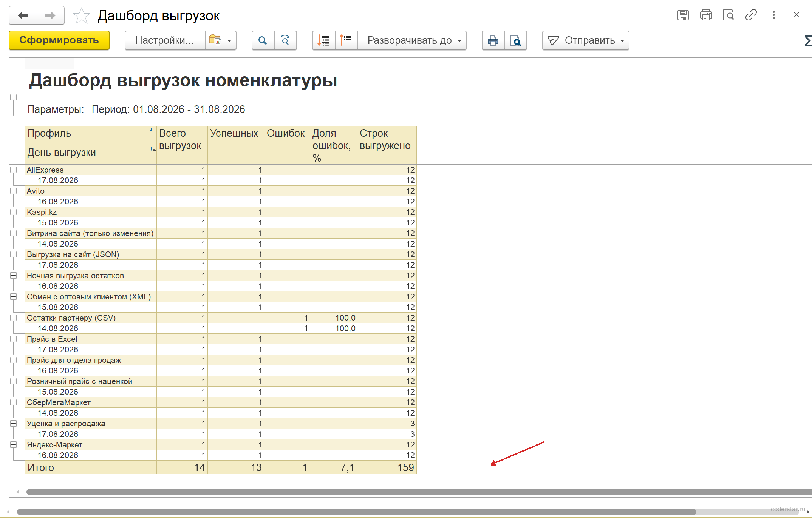The width and height of the screenshot is (812, 518).
Task: Open the Разворачивать до dropdown
Action: pyautogui.click(x=412, y=40)
